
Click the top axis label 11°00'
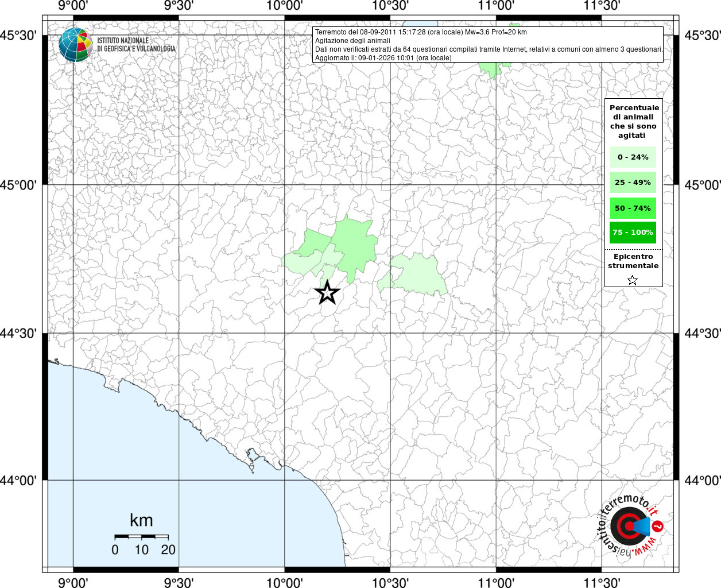496,6
